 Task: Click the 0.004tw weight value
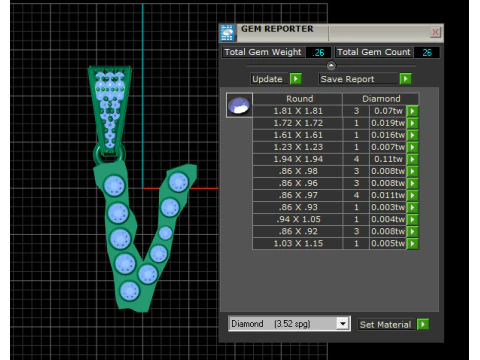point(388,219)
